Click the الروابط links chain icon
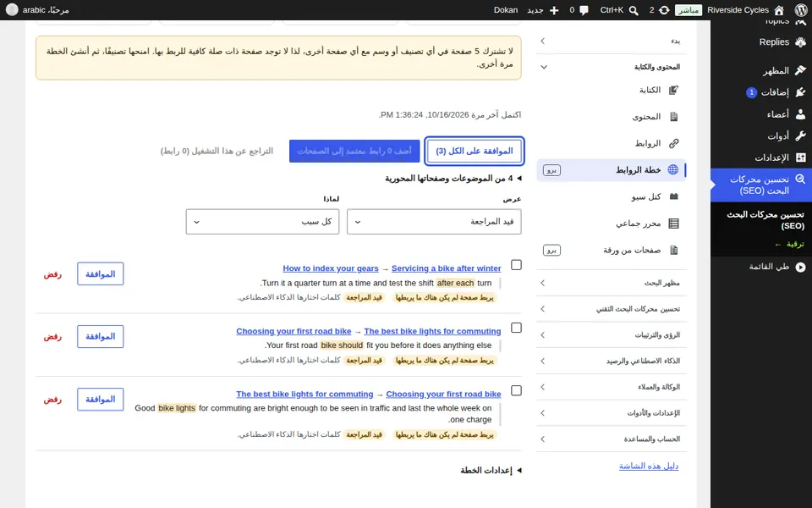This screenshot has height=508, width=812. (x=673, y=143)
